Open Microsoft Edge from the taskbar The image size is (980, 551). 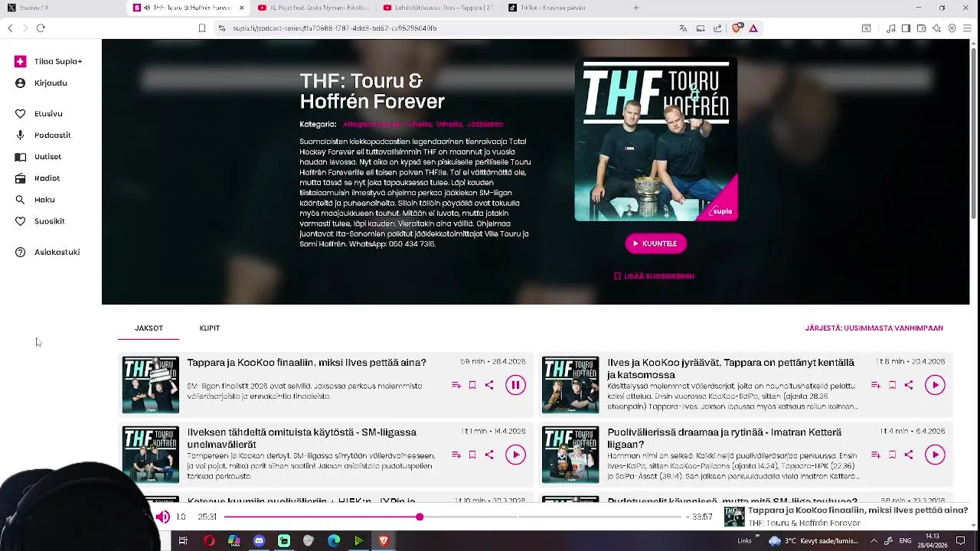[x=334, y=541]
